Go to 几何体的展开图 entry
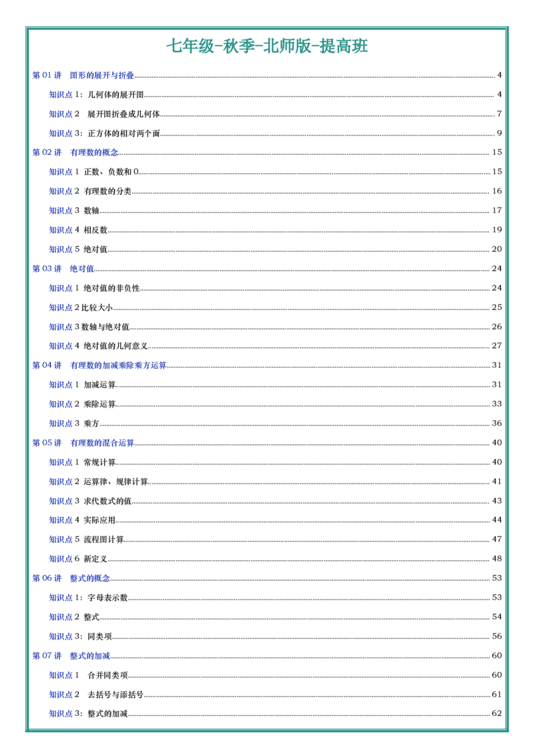Screen dimensions: 534x756 pos(275,95)
